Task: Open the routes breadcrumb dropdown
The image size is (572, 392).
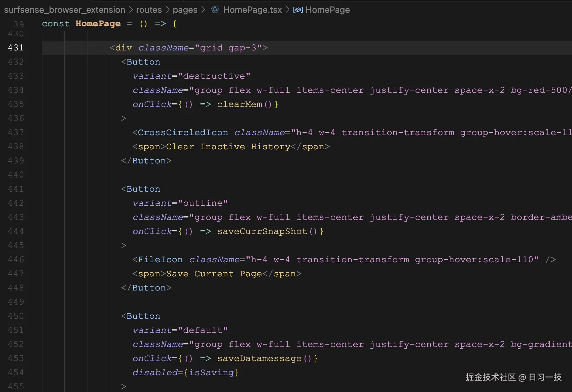Action: click(149, 10)
